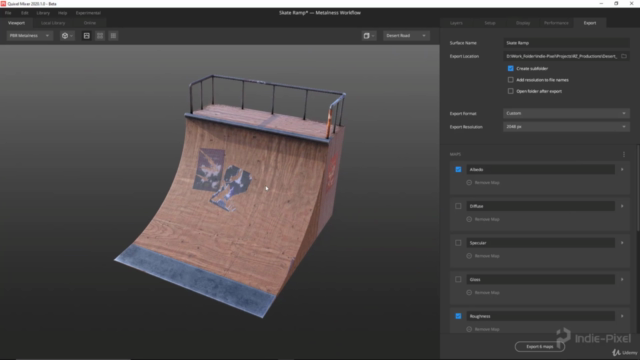Screen dimensions: 640x360
Task: Click the minus icon to remove Albedo map
Action: pyautogui.click(x=469, y=182)
